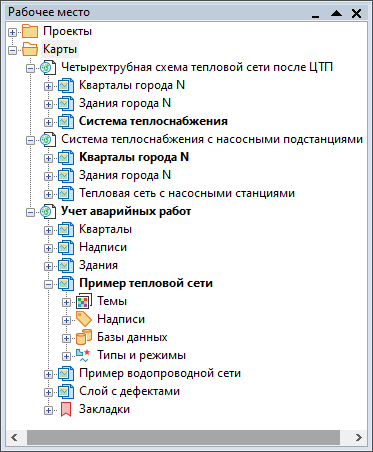Click the Проекты folder icon
This screenshot has width=373, height=452.
30,31
